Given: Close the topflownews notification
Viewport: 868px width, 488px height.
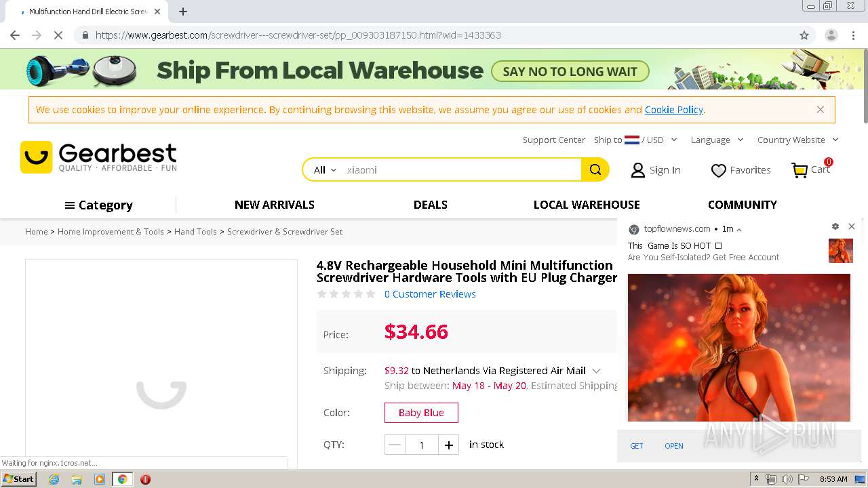Looking at the screenshot, I should (x=852, y=226).
